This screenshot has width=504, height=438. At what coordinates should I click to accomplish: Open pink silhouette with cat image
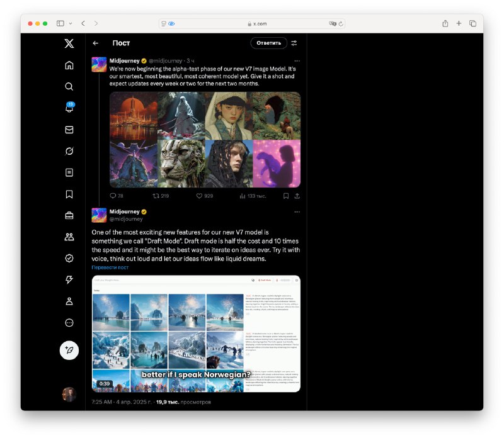[277, 164]
